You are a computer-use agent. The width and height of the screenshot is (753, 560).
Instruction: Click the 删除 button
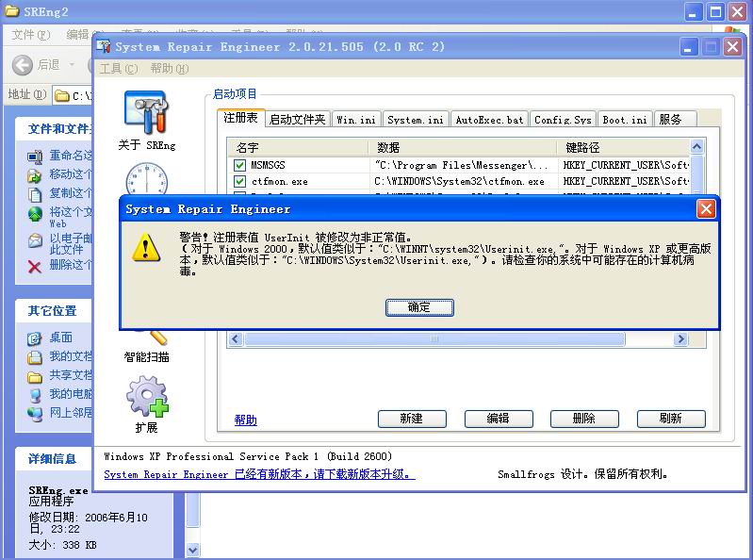point(584,419)
